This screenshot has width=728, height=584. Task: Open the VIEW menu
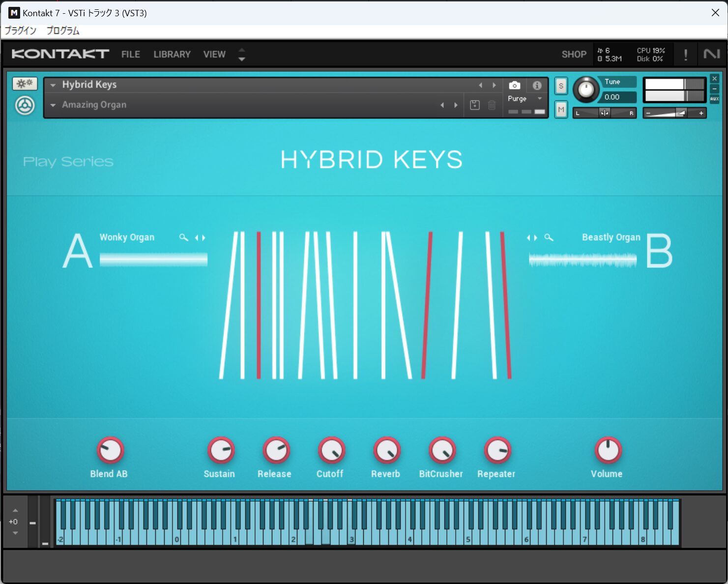214,54
